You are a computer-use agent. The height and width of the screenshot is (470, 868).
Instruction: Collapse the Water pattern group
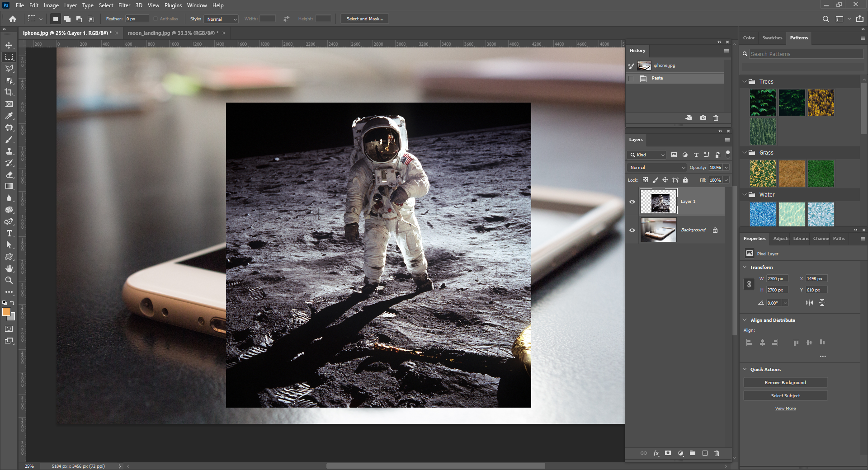click(745, 194)
